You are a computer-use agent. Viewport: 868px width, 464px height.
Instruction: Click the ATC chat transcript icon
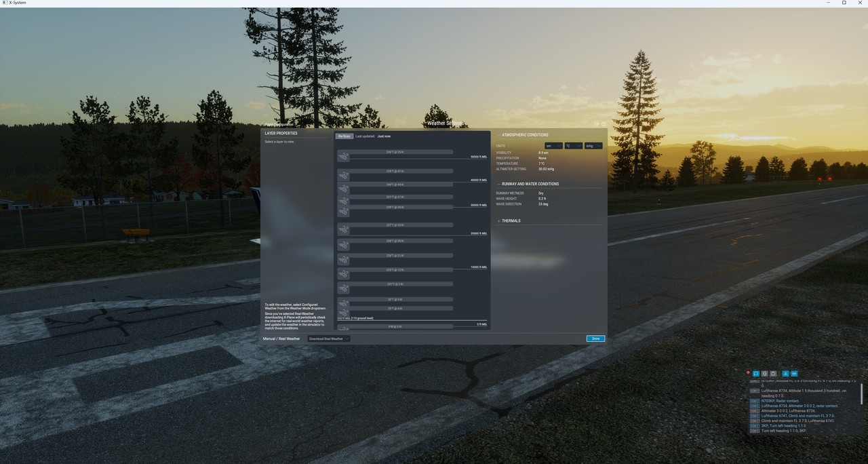756,374
